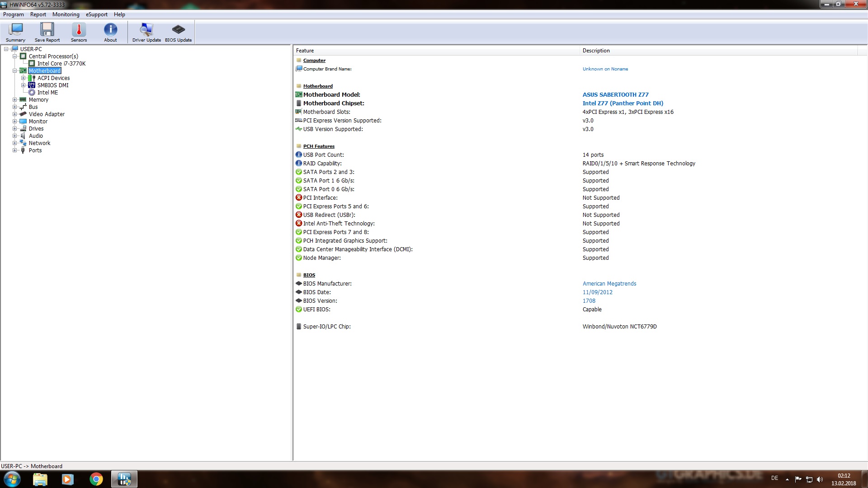Expand the Network tree node

pos(14,143)
